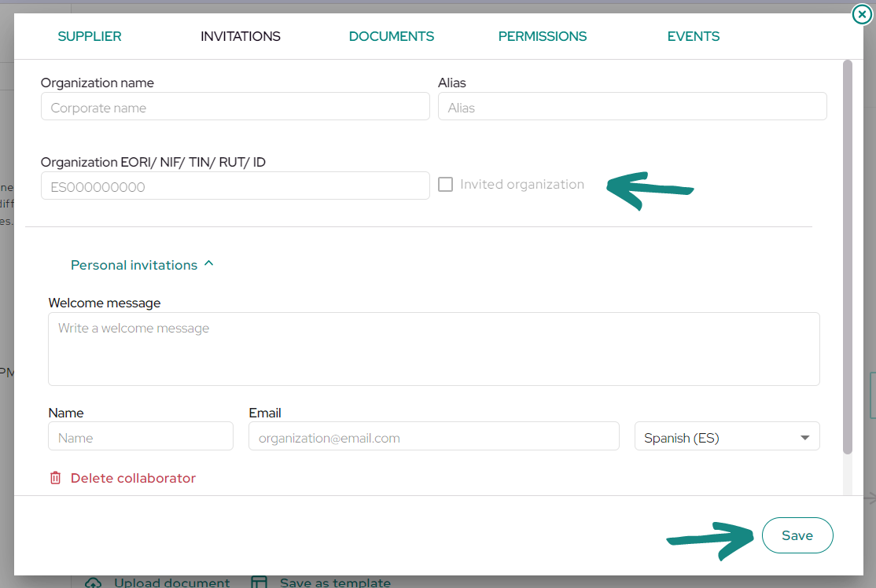Click into the Alias input field

click(632, 106)
